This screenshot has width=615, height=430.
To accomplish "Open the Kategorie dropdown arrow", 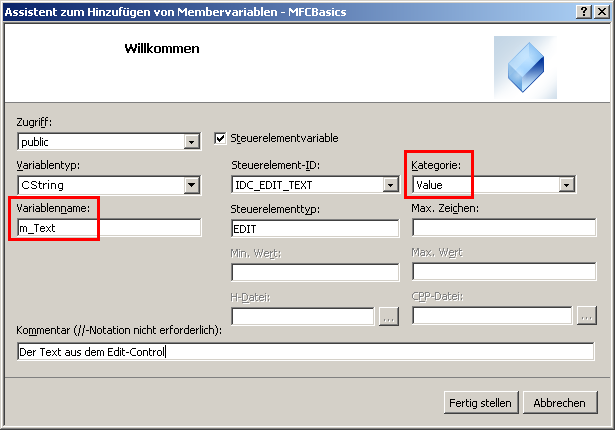I will 566,184.
